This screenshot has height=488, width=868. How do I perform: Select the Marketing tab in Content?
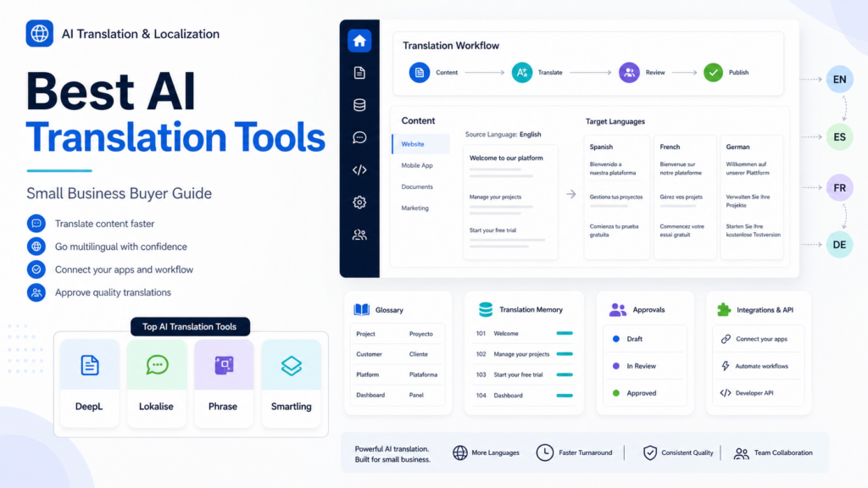pyautogui.click(x=415, y=208)
